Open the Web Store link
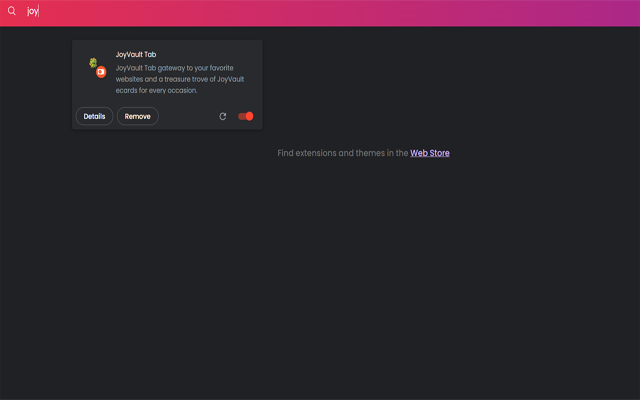Image resolution: width=640 pixels, height=400 pixels. pos(430,153)
